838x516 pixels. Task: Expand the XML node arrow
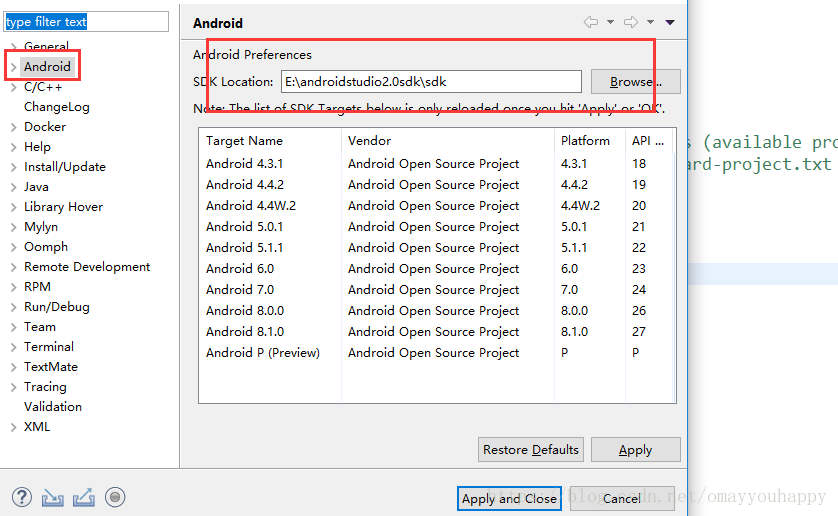(14, 427)
